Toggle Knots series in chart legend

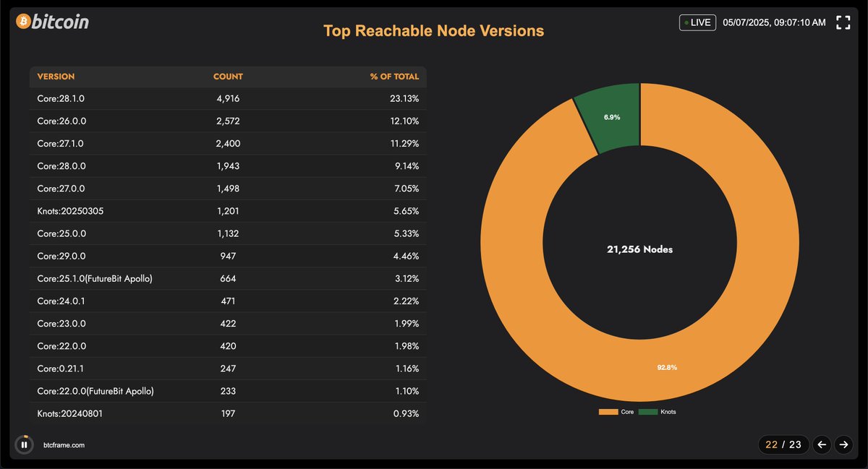coord(657,412)
